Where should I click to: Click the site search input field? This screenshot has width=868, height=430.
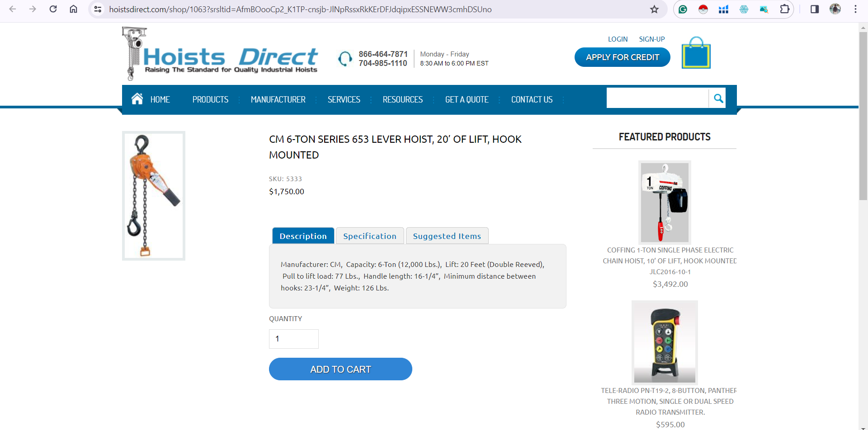[x=657, y=98]
